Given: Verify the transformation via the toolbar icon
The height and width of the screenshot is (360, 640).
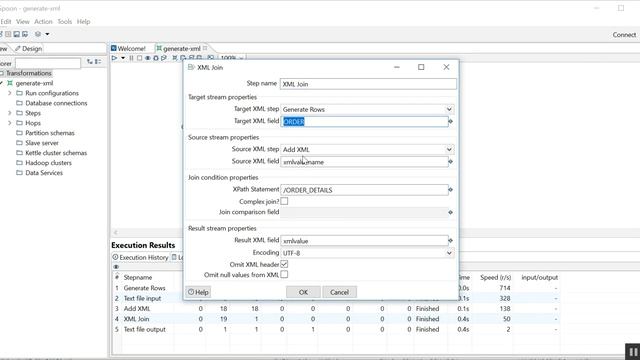Looking at the screenshot, I should point(175,58).
